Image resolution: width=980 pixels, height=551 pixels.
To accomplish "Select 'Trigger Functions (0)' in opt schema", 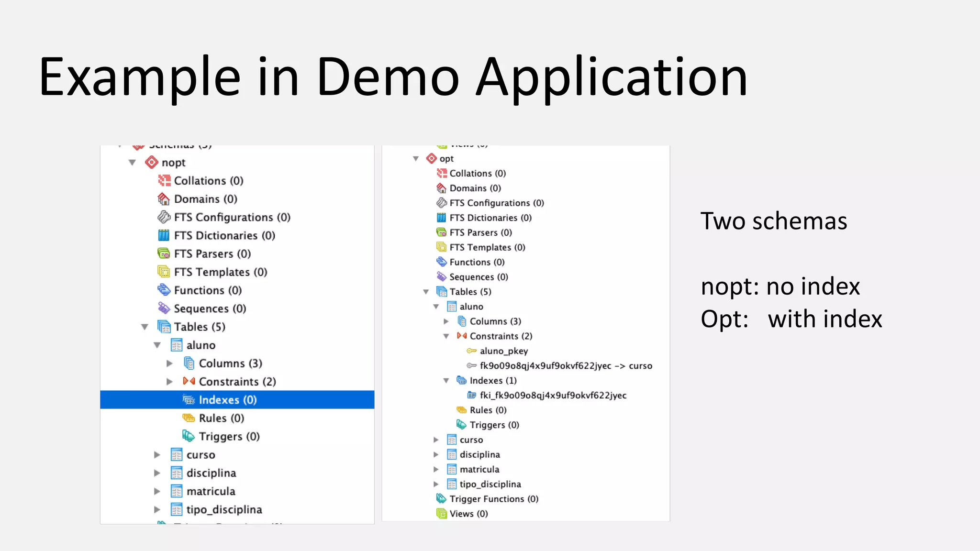I will click(494, 499).
